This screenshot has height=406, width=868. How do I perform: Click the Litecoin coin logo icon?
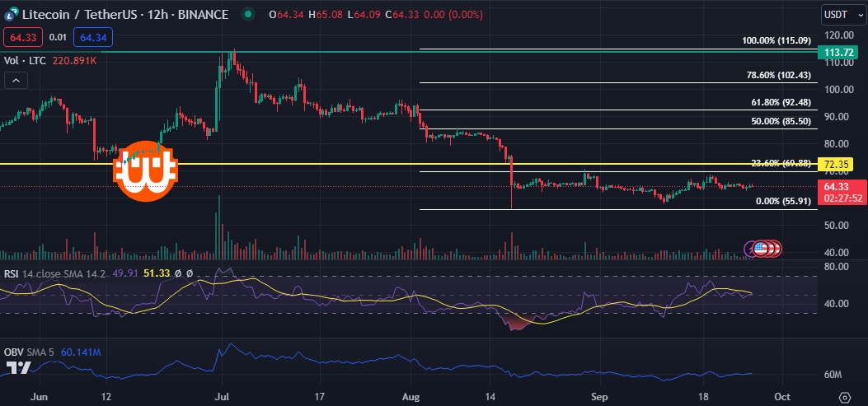[12, 15]
